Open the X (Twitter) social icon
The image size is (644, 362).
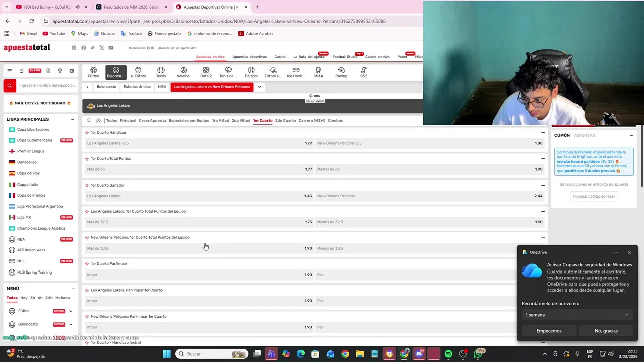pos(102,48)
